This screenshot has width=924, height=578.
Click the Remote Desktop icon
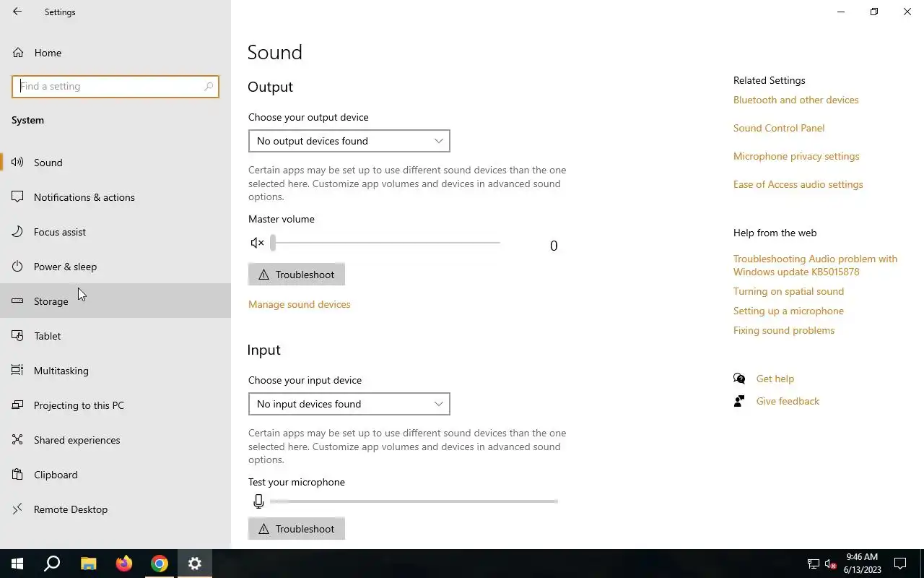pyautogui.click(x=17, y=509)
